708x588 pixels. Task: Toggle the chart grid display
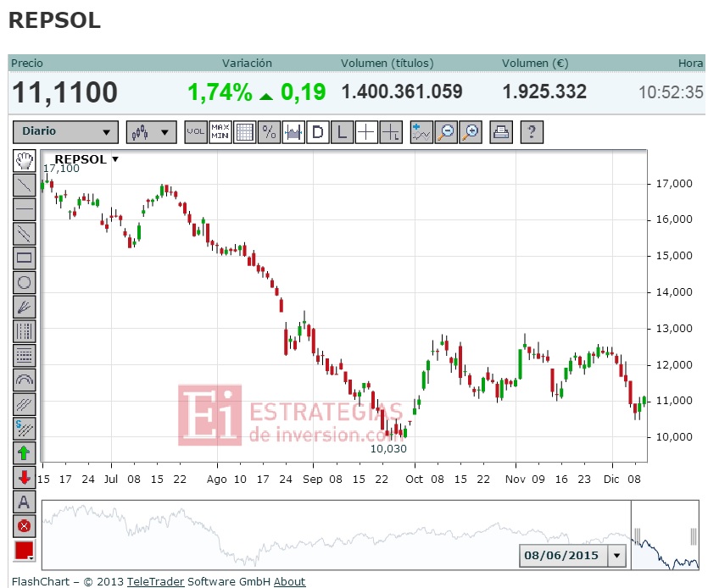tap(244, 132)
